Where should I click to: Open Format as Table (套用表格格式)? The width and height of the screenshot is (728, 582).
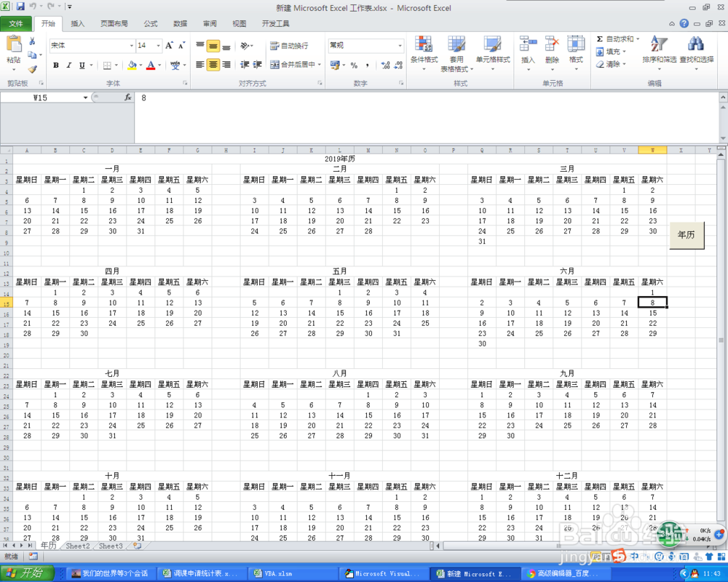456,53
